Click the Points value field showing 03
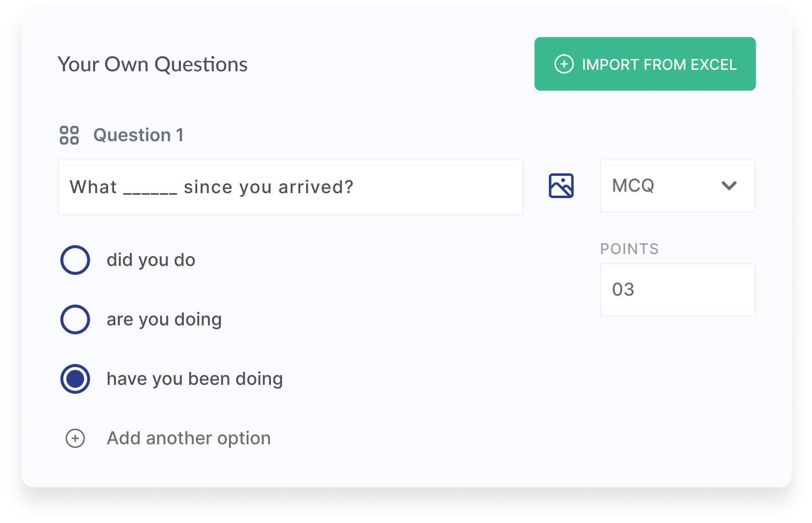Image resolution: width=812 pixels, height=523 pixels. [677, 290]
